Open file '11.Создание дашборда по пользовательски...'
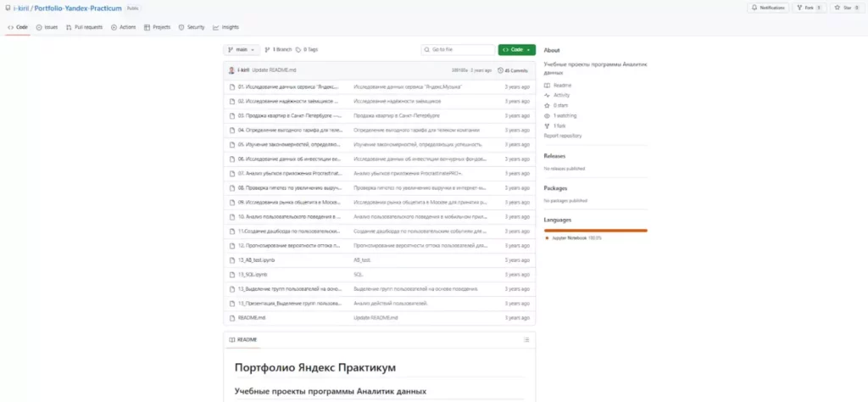The width and height of the screenshot is (868, 402). point(289,231)
